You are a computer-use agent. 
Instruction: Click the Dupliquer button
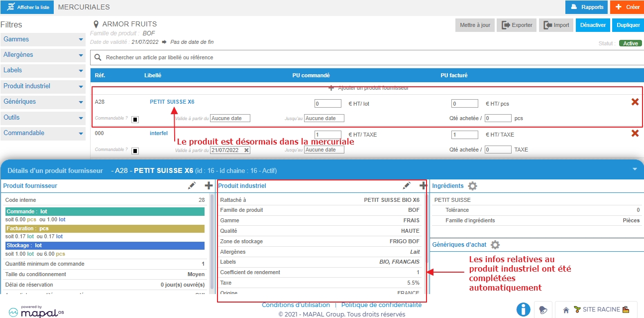(628, 25)
